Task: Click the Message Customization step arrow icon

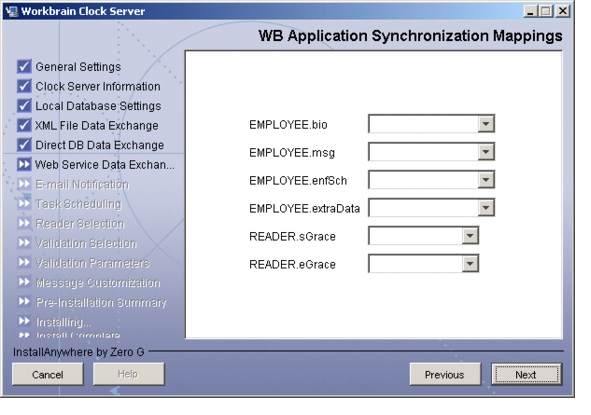Action: 24,282
